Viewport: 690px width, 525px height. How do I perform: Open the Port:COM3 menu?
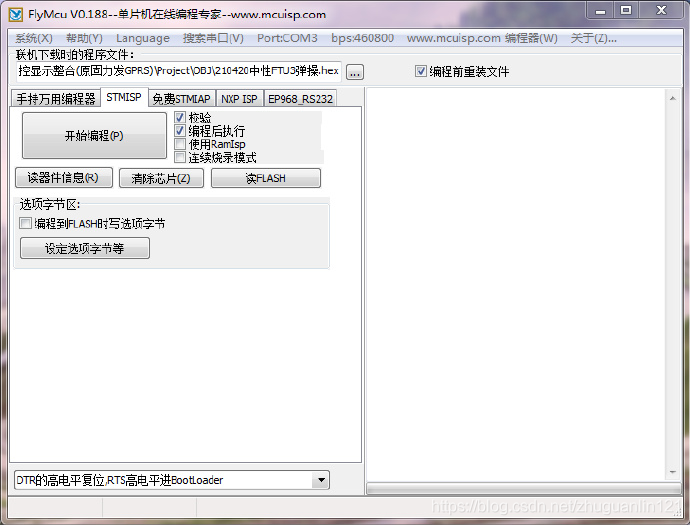click(287, 38)
